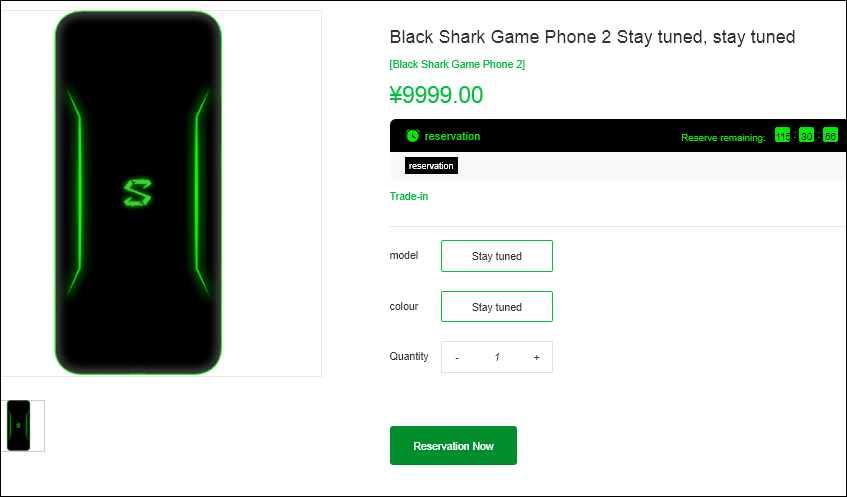Click the clock icon beside reservation
Screen dimensions: 847x497
pos(412,136)
